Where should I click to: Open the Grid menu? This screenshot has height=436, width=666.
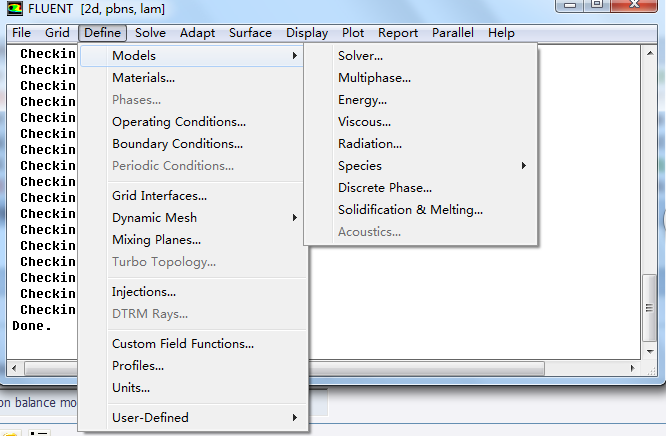pos(57,33)
